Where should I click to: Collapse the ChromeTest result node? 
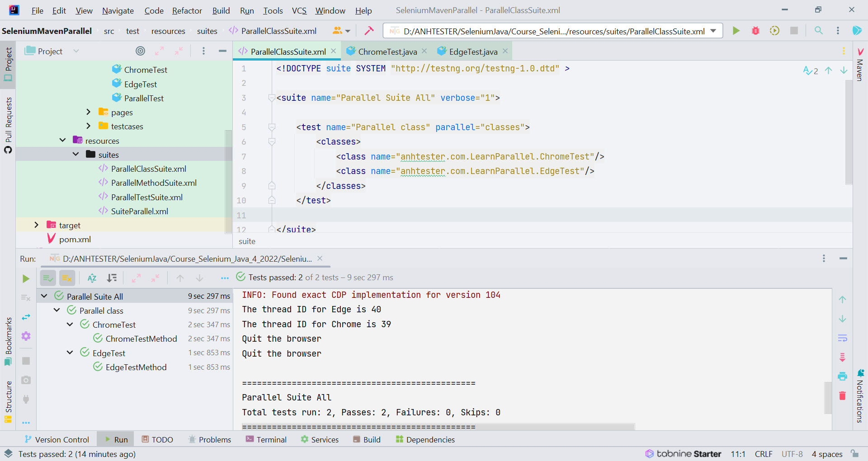click(70, 325)
